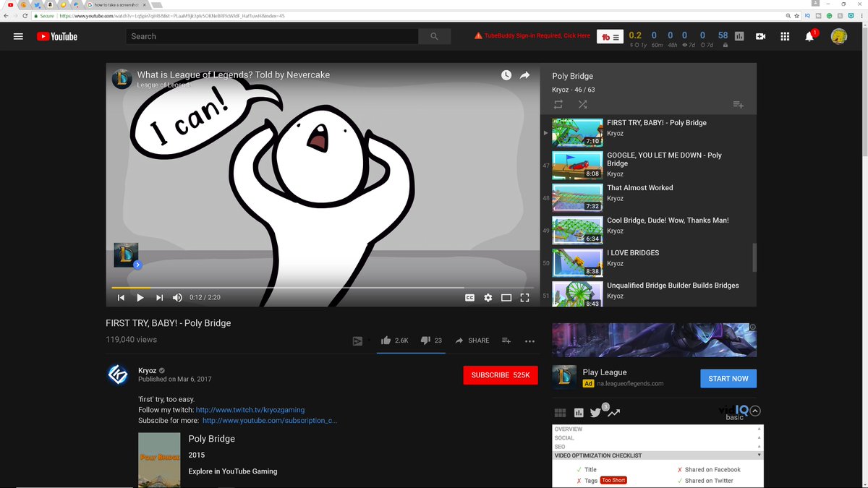868x488 pixels.
Task: Open the YouTube apps grid icon
Action: point(785,36)
